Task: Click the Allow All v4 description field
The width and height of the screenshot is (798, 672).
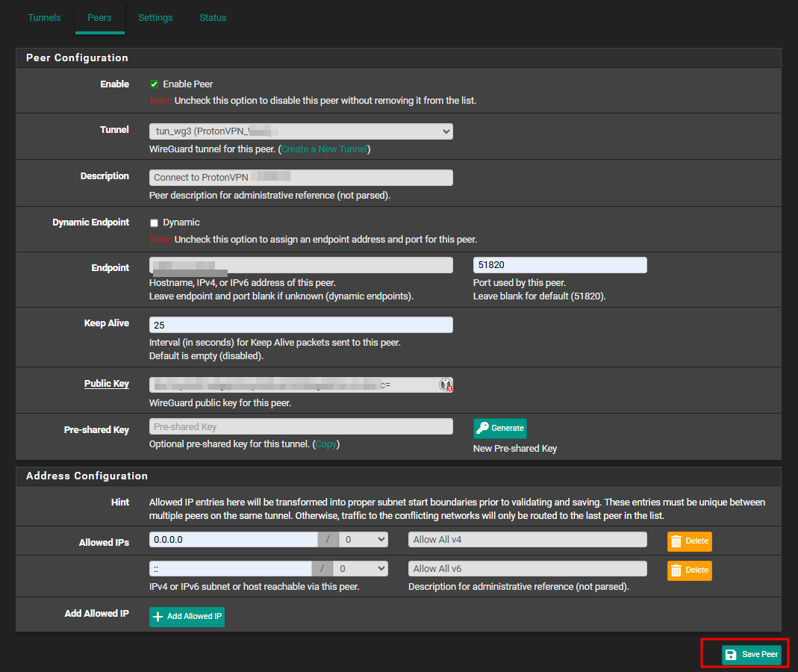Action: click(527, 540)
